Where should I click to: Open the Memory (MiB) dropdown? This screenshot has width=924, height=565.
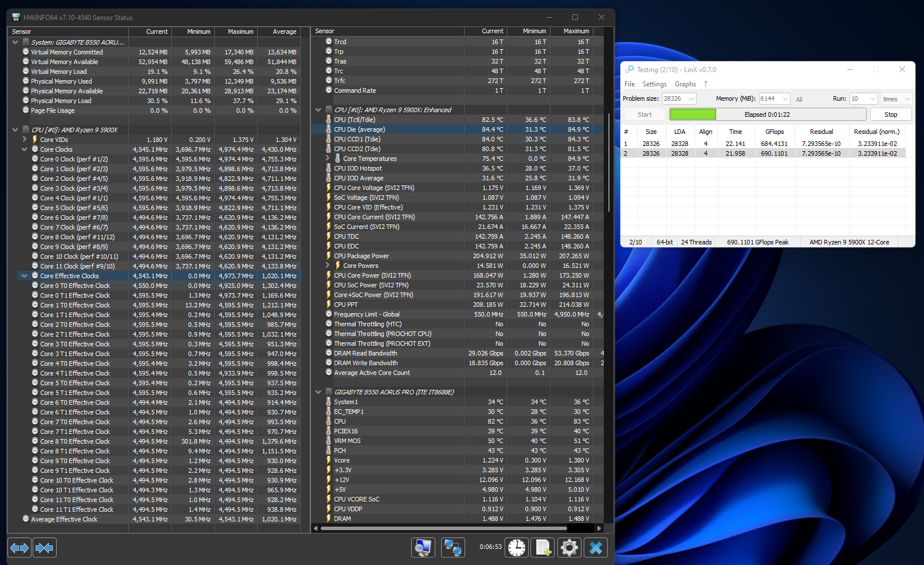pyautogui.click(x=785, y=99)
